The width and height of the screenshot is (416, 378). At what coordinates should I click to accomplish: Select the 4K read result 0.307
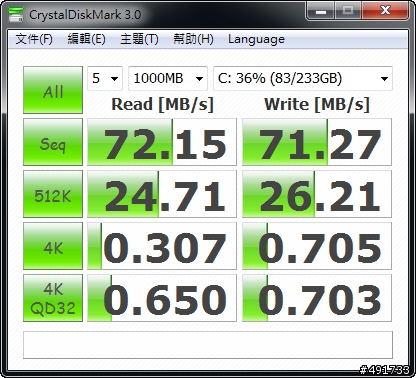162,246
